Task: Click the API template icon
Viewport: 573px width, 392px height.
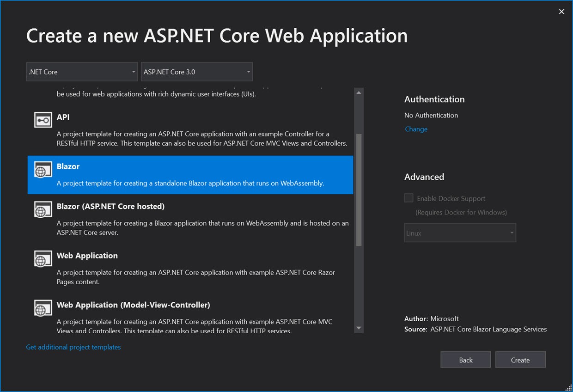Action: tap(43, 120)
